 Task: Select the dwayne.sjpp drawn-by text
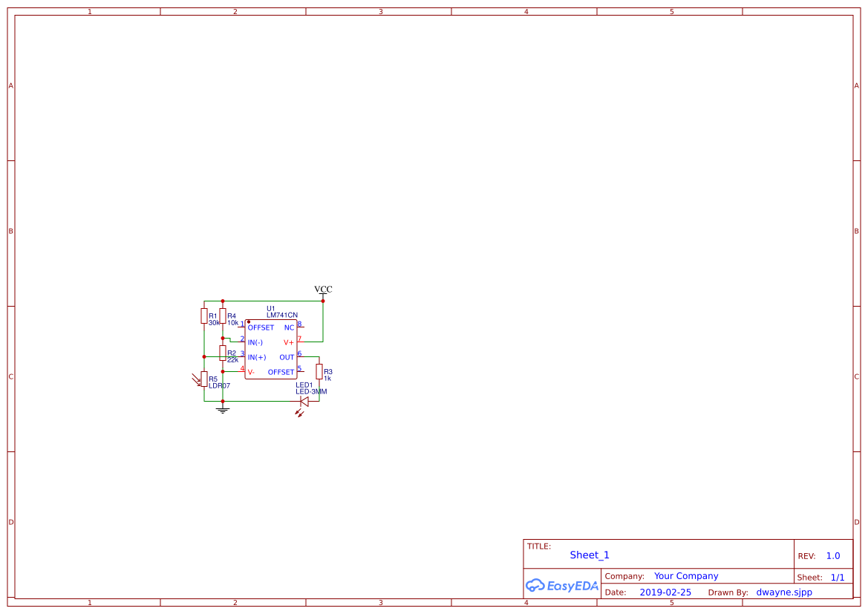point(784,592)
